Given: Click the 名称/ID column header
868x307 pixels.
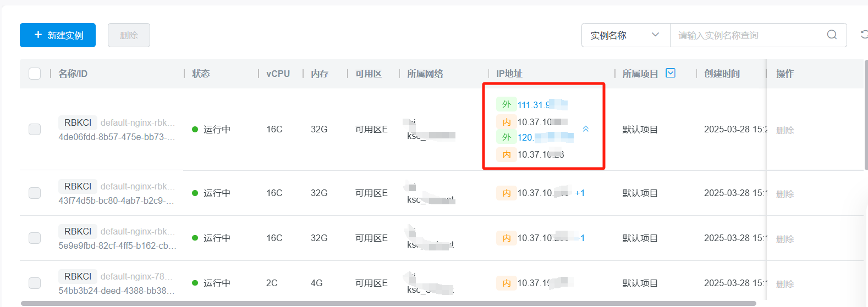Looking at the screenshot, I should click(73, 74).
